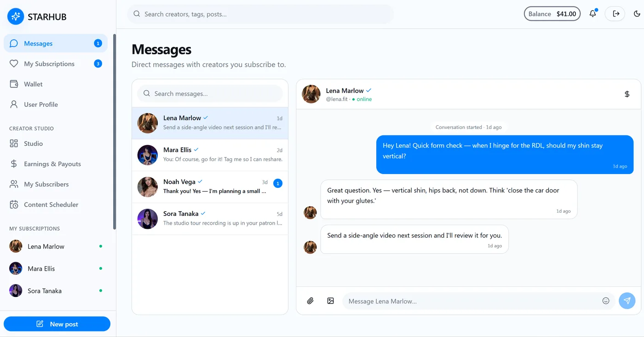Click Lena Marlow's name in chat header
Screen dimensions: 644x337
(x=345, y=91)
